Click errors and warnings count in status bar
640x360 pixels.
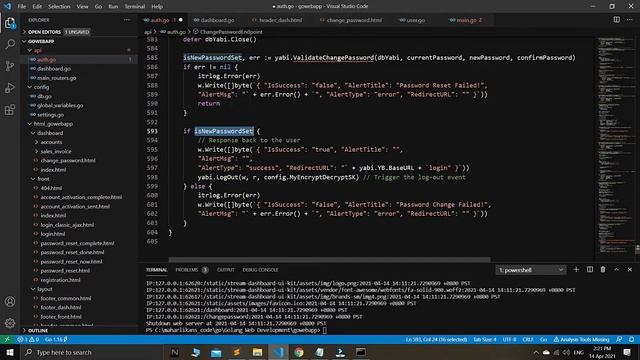(28, 339)
